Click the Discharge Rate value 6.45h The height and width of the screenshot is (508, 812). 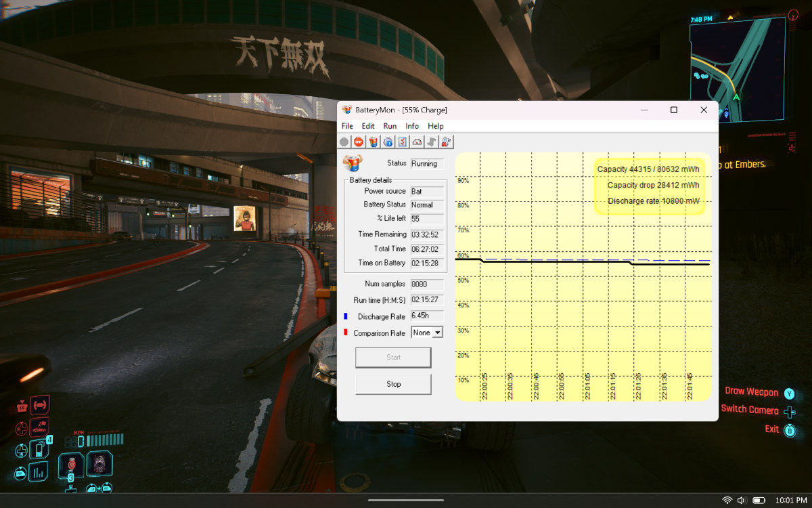tap(427, 315)
